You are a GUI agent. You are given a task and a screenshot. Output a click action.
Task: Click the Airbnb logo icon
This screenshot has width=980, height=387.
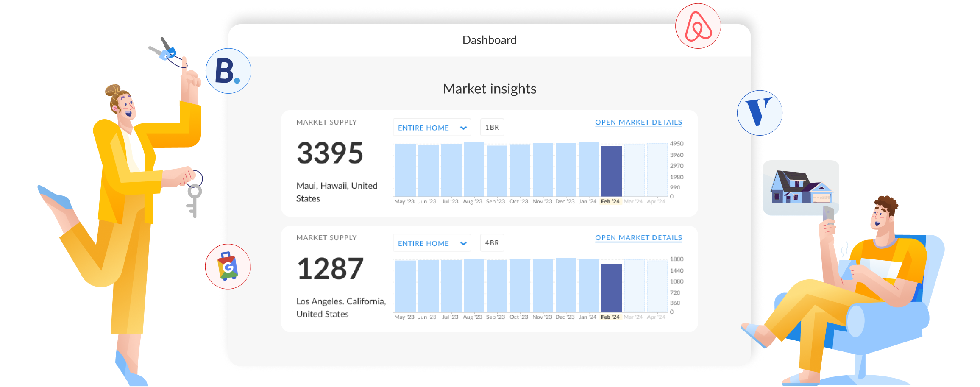(698, 26)
